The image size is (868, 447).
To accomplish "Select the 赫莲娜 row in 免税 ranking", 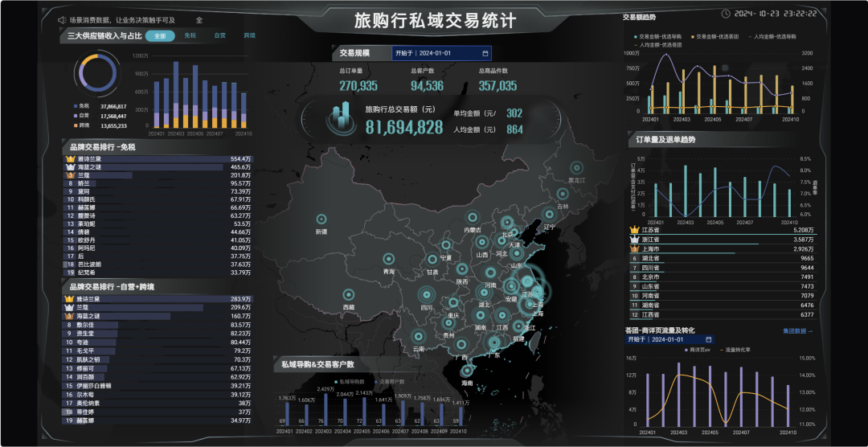I will 158,207.
